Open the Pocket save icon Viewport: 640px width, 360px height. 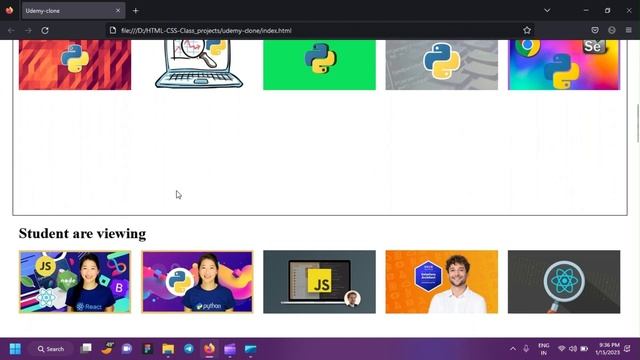[595, 30]
